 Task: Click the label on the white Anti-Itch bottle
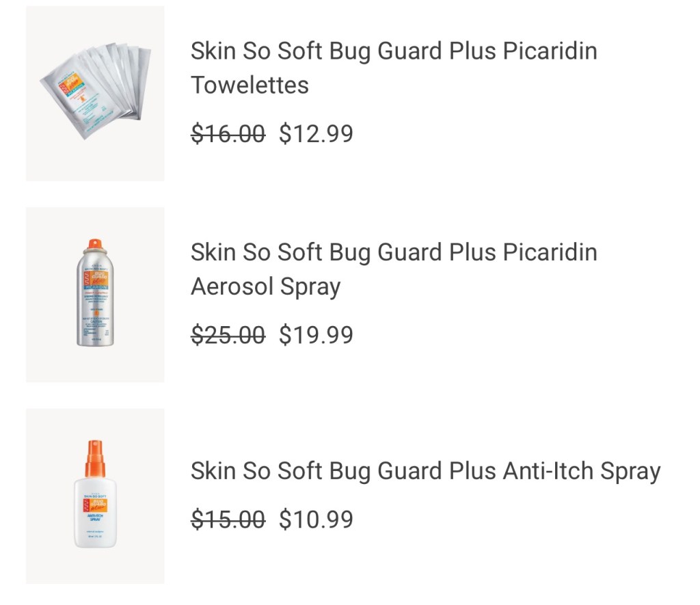pyautogui.click(x=95, y=511)
